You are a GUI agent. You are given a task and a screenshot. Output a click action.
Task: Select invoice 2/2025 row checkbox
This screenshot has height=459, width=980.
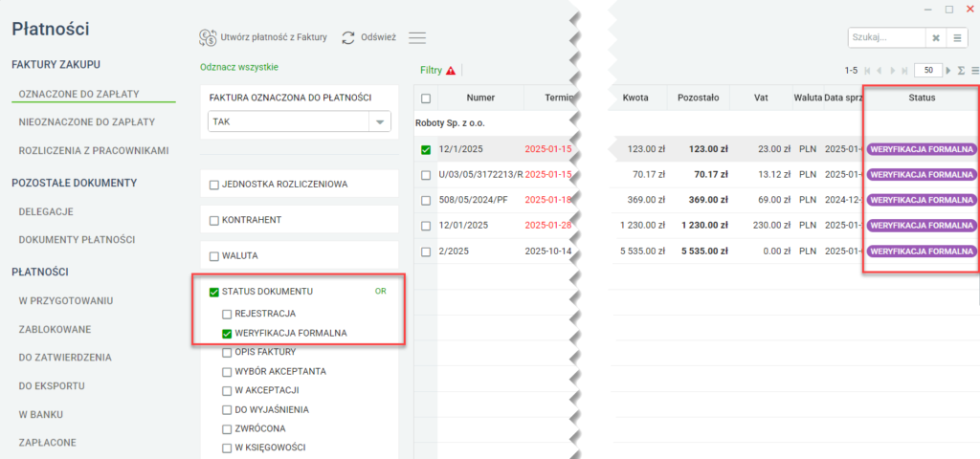[426, 251]
